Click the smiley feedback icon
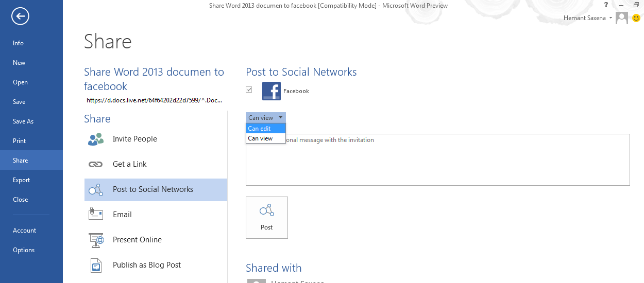Viewport: 644px width, 283px height. coord(636,18)
